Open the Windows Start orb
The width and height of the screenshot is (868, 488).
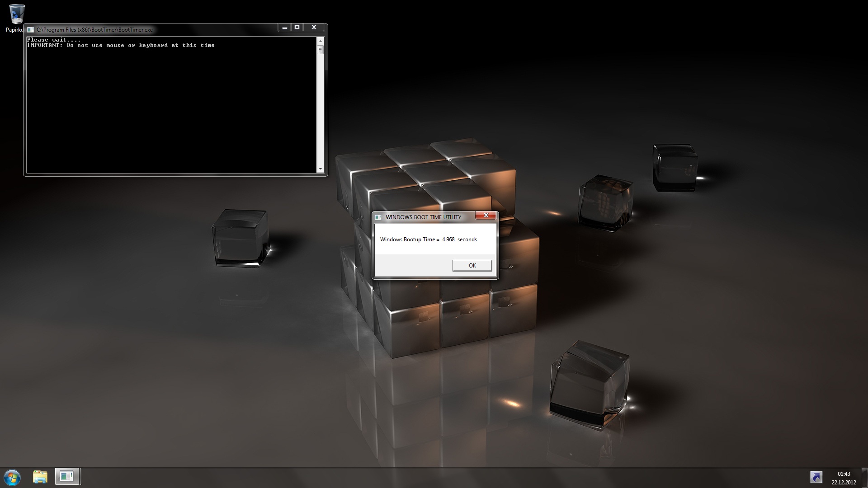12,478
